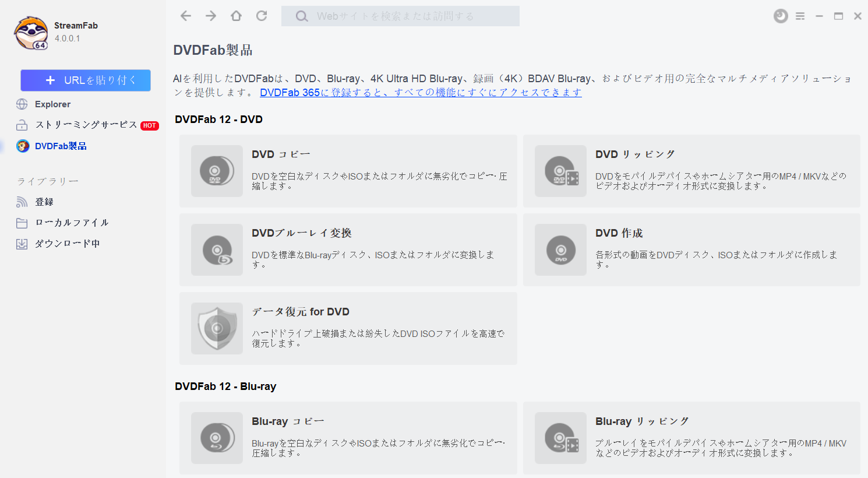Open 登録 in the library section
Viewport: 868px width, 478px height.
44,202
